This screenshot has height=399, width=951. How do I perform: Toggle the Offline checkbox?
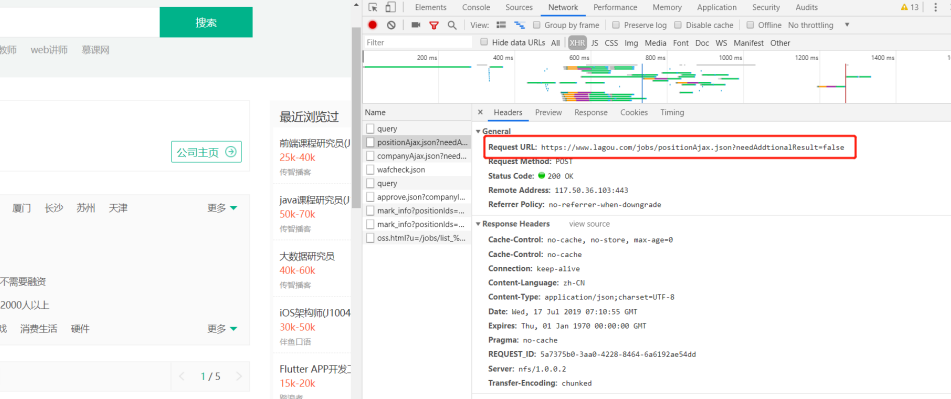pyautogui.click(x=750, y=25)
